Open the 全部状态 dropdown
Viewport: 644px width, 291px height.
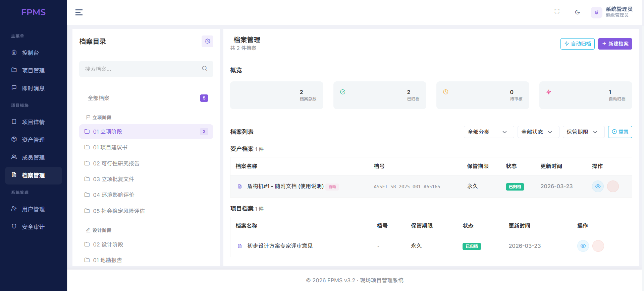[538, 132]
